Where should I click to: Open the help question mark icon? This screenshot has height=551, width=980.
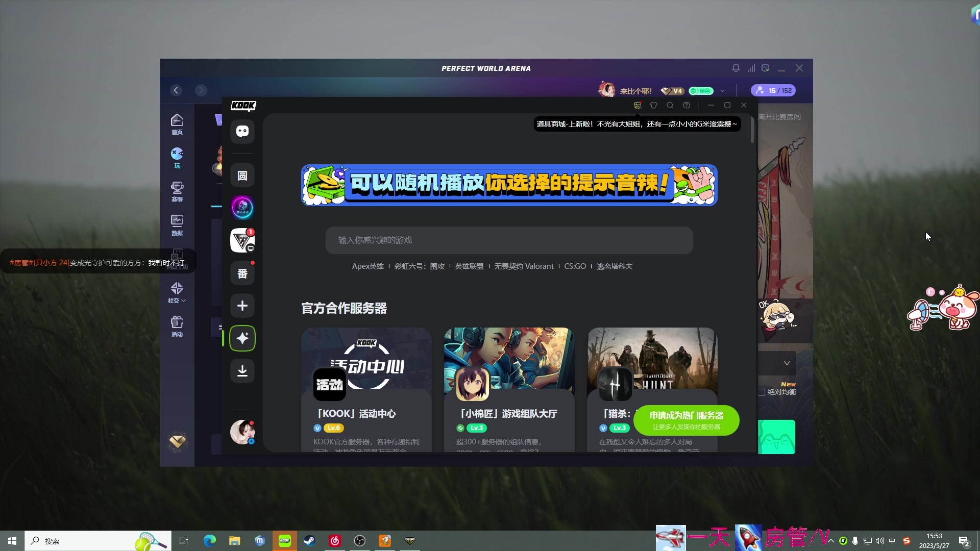[687, 105]
